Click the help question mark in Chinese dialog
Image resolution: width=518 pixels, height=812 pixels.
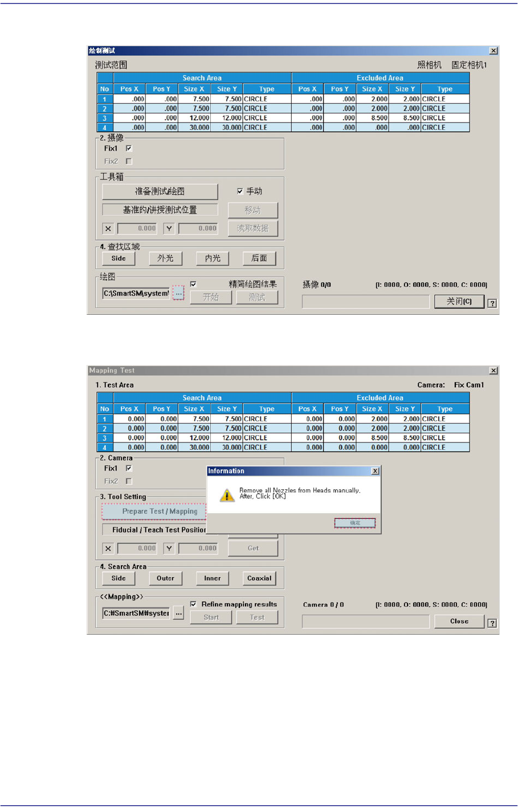point(492,303)
